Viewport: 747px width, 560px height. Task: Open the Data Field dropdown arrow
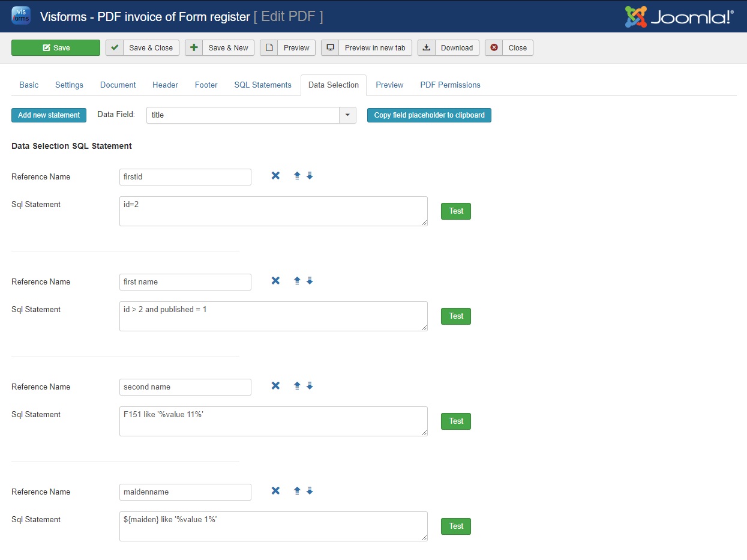pyautogui.click(x=347, y=115)
